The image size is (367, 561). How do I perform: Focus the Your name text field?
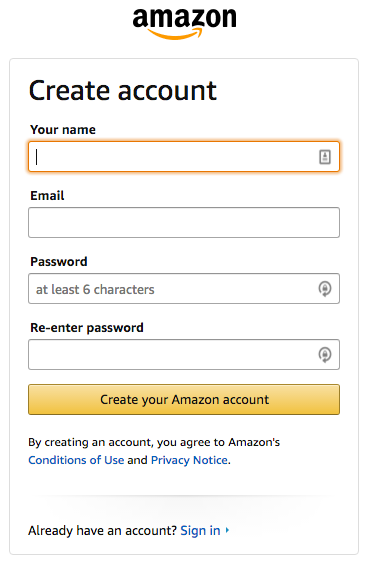coord(184,157)
